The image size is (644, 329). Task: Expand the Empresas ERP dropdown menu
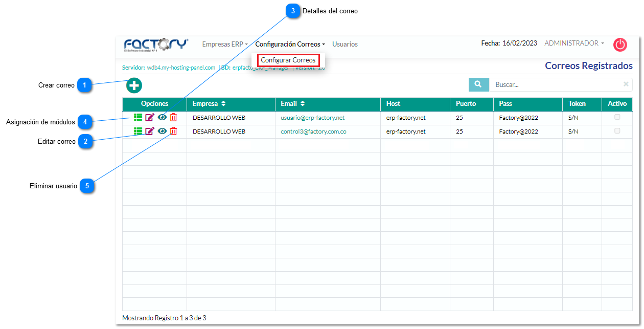[x=224, y=45]
